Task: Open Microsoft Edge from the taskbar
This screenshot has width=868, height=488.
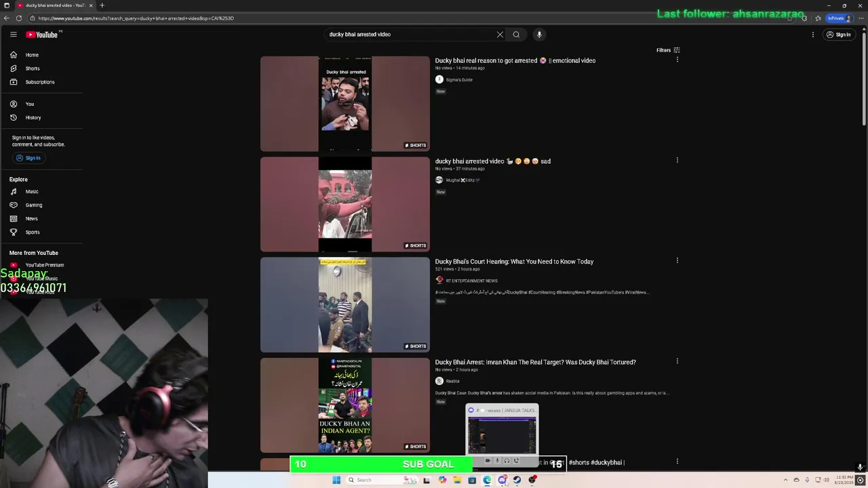Action: [487, 480]
